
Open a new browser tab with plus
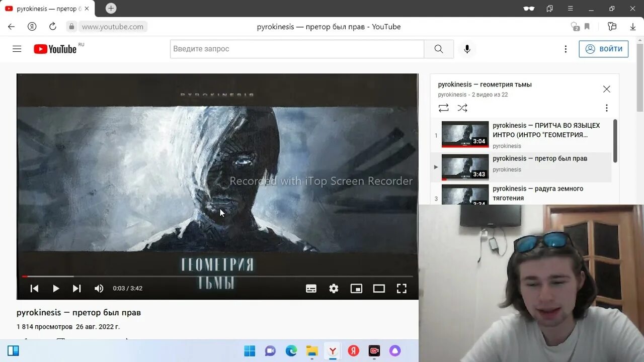(111, 8)
